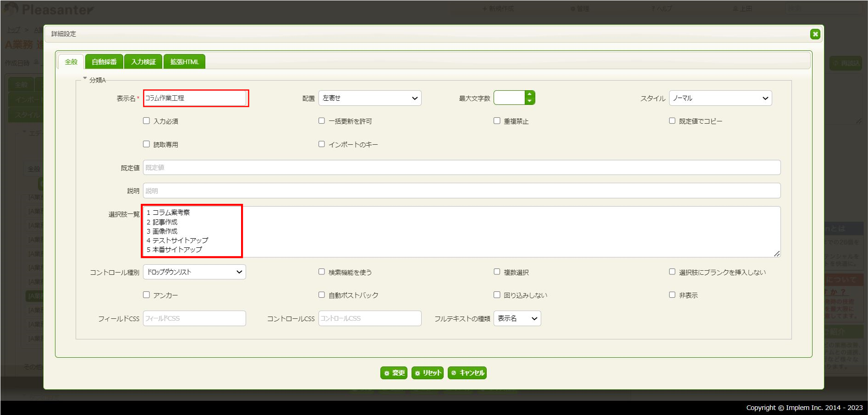Toggle the 読取専用 checkbox
This screenshot has width=868, height=415.
coord(146,144)
